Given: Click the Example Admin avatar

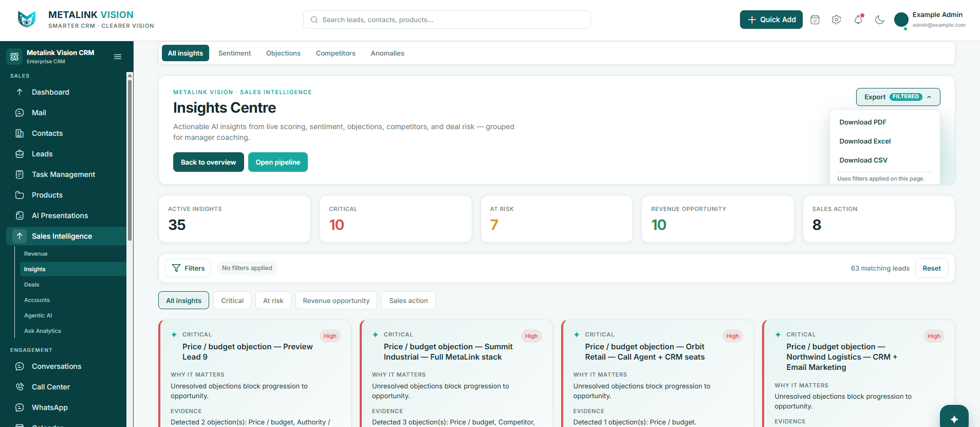Looking at the screenshot, I should pos(901,20).
